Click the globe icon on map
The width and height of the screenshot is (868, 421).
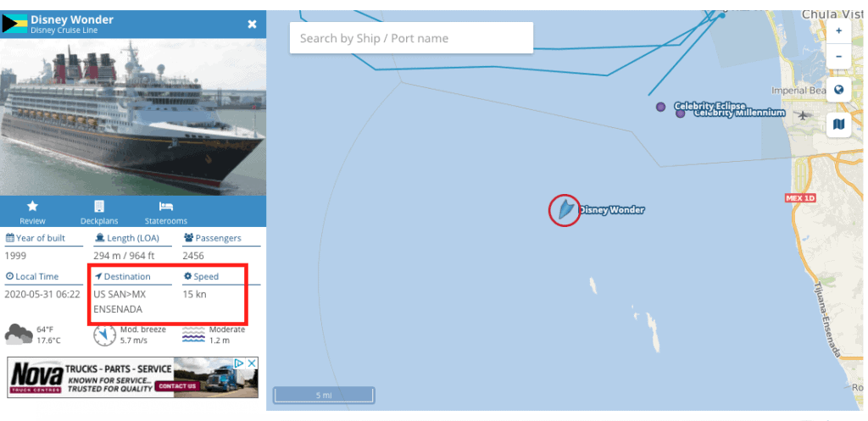[838, 90]
